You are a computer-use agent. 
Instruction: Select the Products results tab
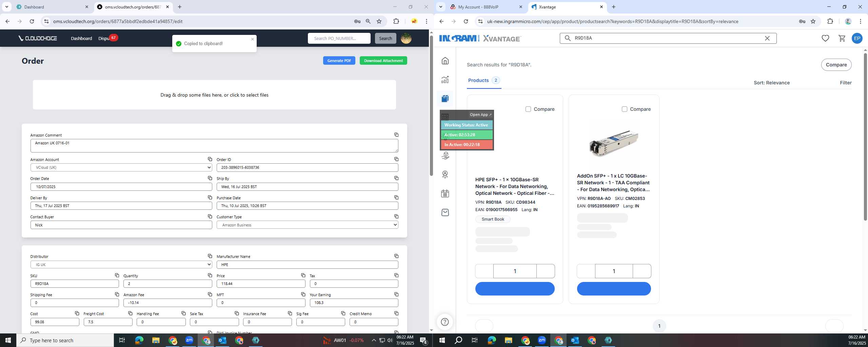484,80
